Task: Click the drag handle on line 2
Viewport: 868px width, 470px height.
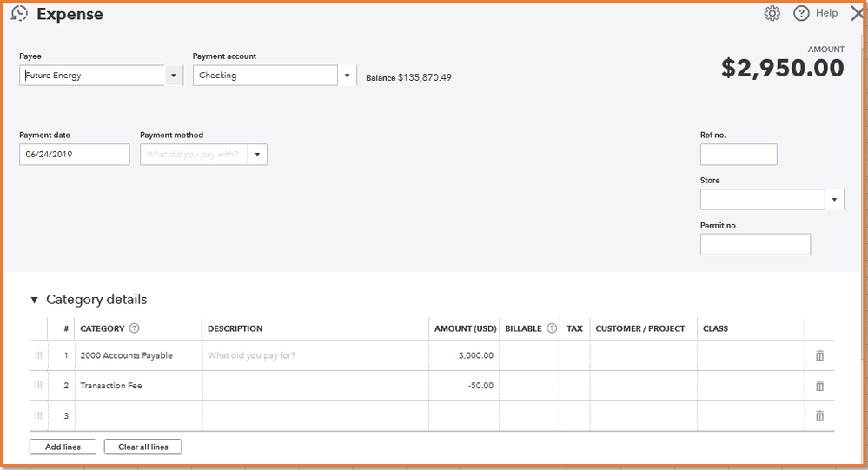Action: (38, 386)
